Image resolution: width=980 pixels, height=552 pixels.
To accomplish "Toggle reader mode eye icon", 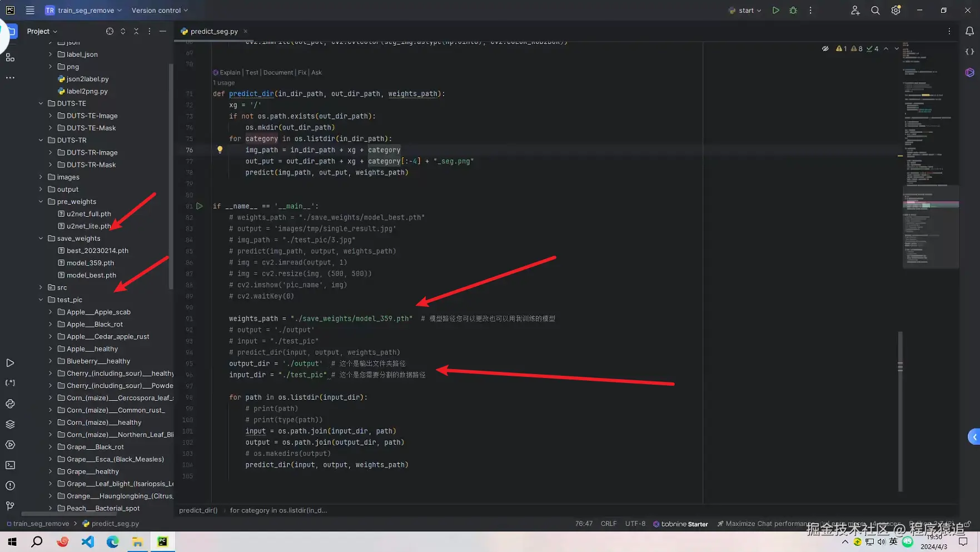I will [825, 49].
